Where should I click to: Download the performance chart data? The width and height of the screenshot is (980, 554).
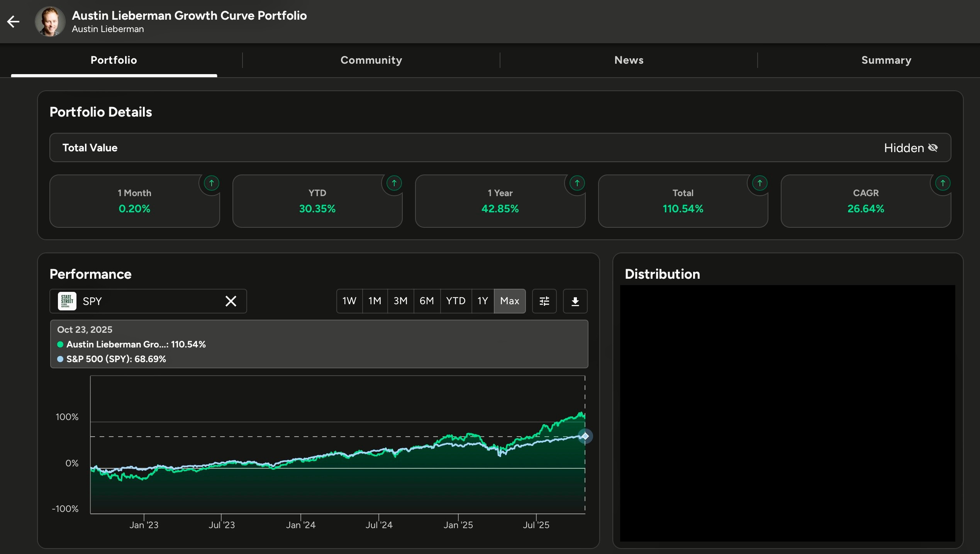point(575,301)
